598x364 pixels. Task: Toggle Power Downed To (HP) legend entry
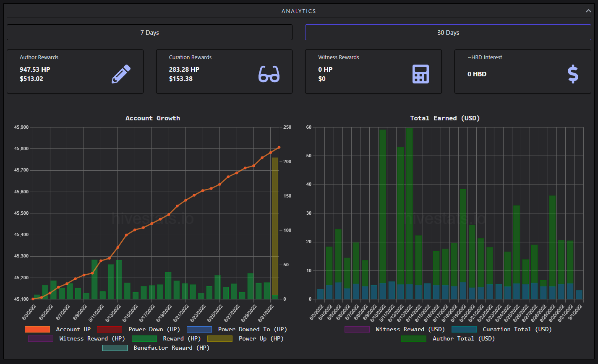[x=237, y=329]
